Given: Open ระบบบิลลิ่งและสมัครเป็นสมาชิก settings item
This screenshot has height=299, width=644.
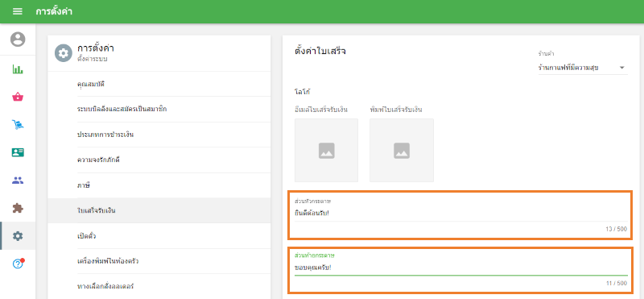Looking at the screenshot, I should point(159,109).
